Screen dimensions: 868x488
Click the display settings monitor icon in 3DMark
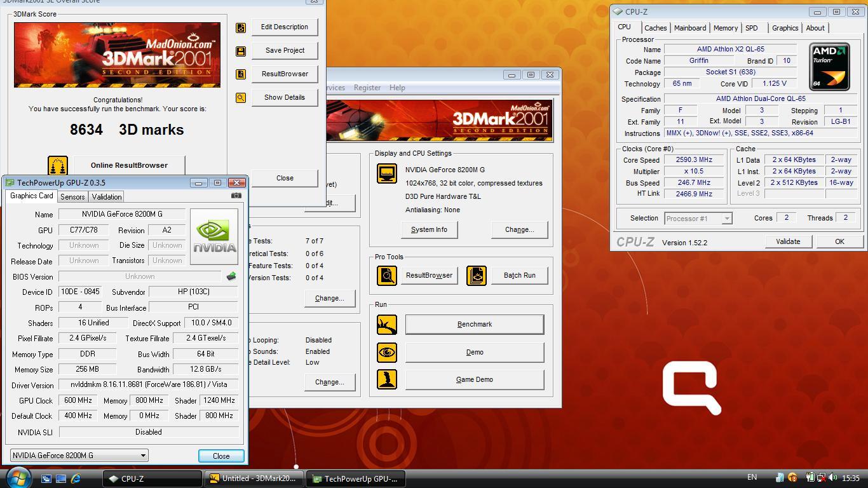(x=387, y=173)
